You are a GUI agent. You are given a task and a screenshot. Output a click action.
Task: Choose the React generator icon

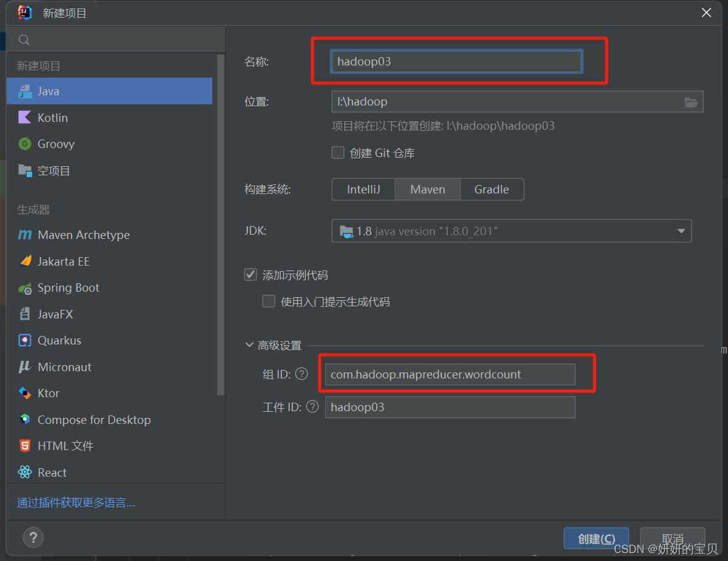(x=25, y=472)
